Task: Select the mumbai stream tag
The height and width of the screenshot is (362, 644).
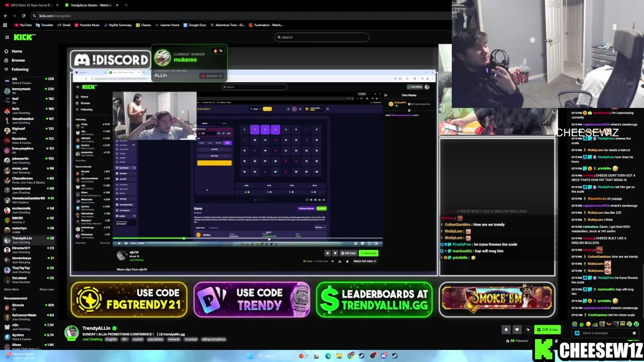Action: click(191, 339)
